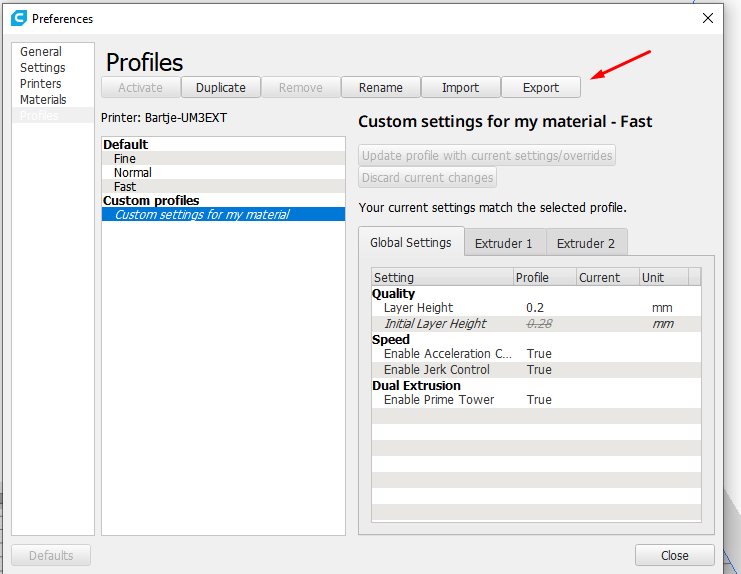741x574 pixels.
Task: Click the Layer Height setting row
Action: point(419,308)
